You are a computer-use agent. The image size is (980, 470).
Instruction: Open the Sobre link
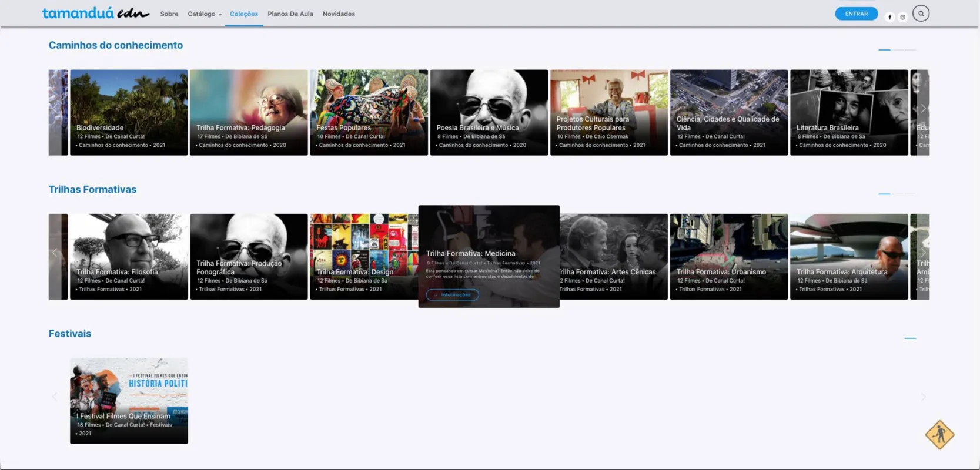click(x=169, y=14)
